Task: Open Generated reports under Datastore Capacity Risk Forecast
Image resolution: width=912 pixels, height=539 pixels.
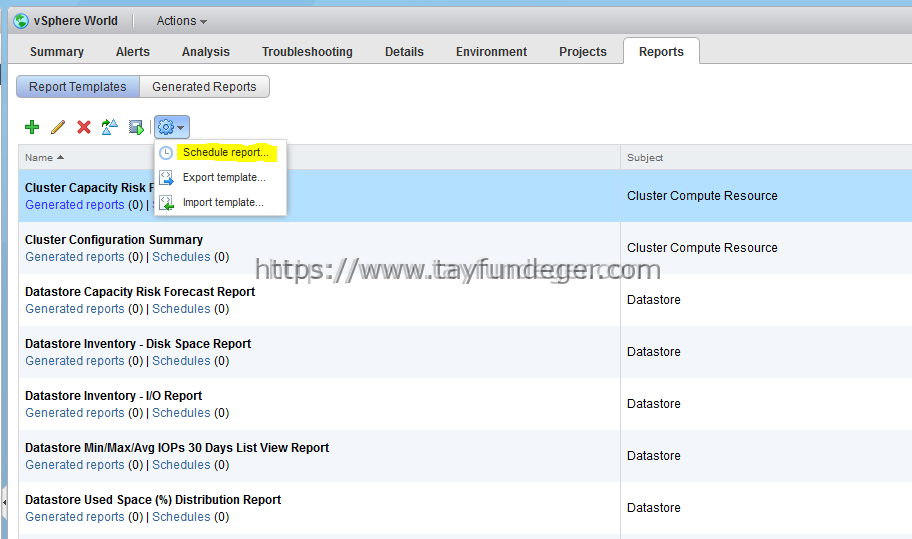Action: (74, 309)
